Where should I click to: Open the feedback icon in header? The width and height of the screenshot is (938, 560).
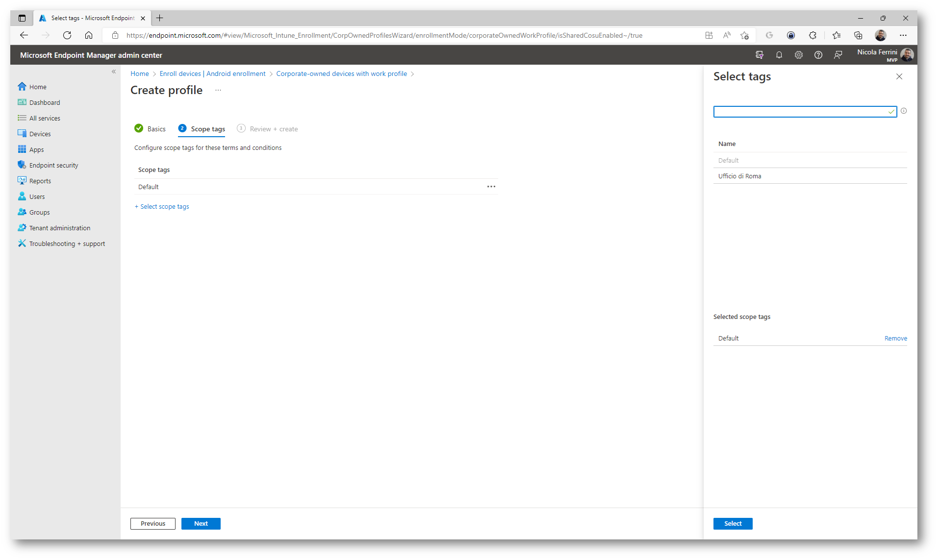[x=838, y=55]
